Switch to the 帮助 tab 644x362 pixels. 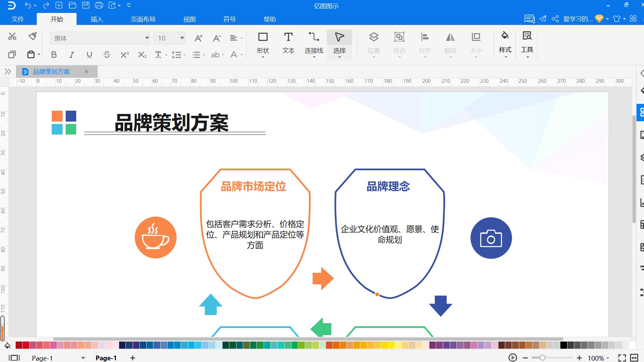[x=270, y=19]
